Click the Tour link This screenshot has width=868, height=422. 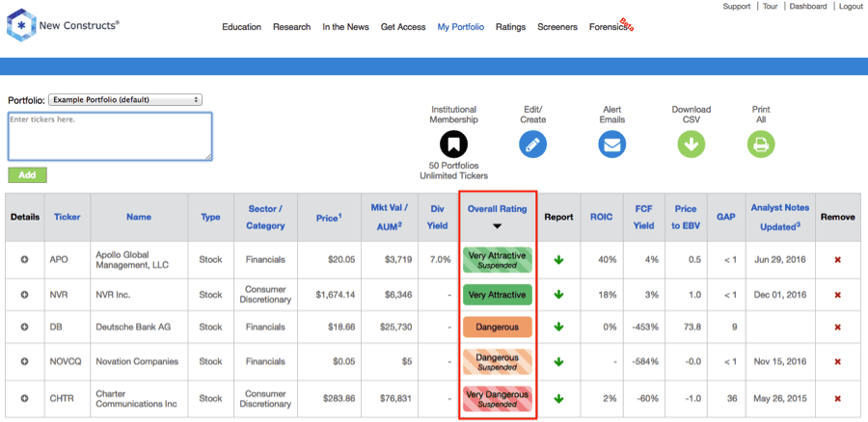point(770,7)
